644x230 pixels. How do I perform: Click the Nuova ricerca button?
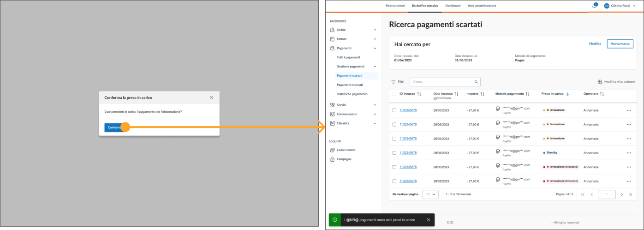click(620, 43)
